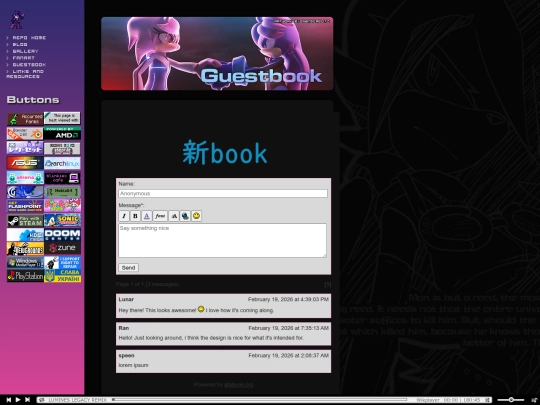Click the KDE badge
Screen dimensions: 540x405
tap(25, 235)
